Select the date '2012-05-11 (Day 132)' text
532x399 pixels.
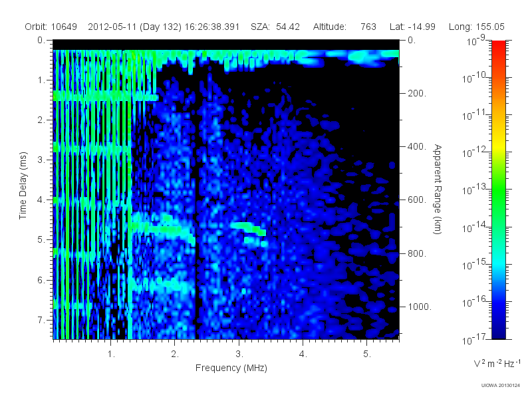tap(135, 27)
